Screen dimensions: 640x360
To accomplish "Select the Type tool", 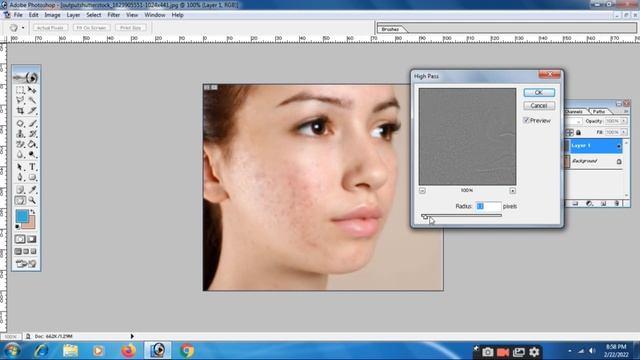I will [32, 167].
